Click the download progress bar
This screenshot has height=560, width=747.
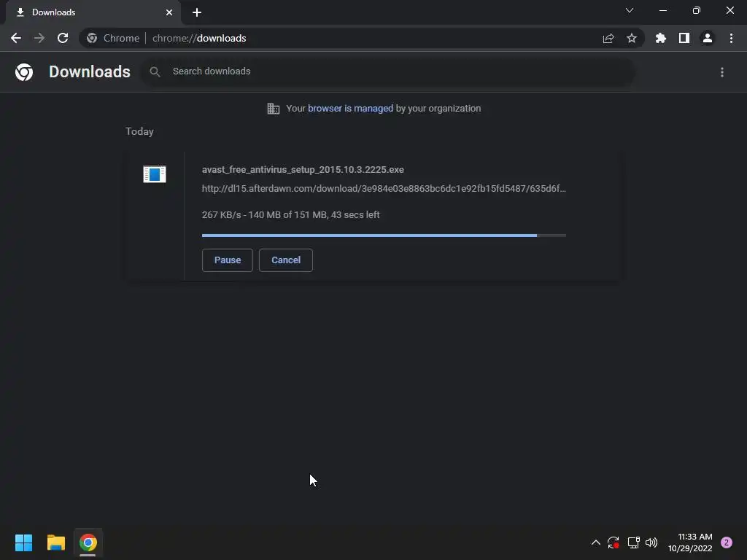[x=384, y=236]
